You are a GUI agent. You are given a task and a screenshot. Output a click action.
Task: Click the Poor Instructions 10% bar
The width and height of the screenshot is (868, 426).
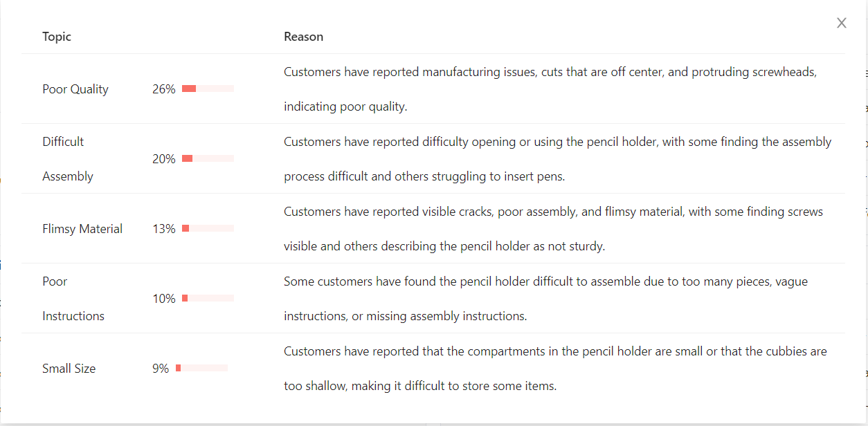pos(208,298)
